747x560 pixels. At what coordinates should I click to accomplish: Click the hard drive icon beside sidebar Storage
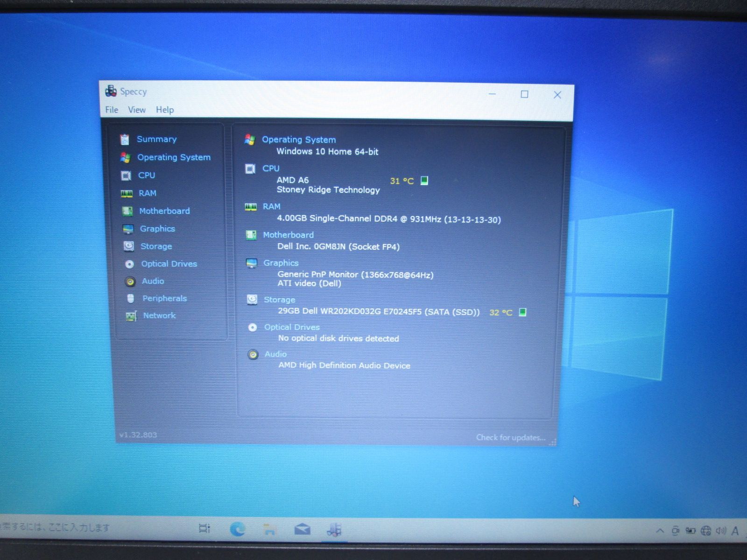(x=129, y=246)
